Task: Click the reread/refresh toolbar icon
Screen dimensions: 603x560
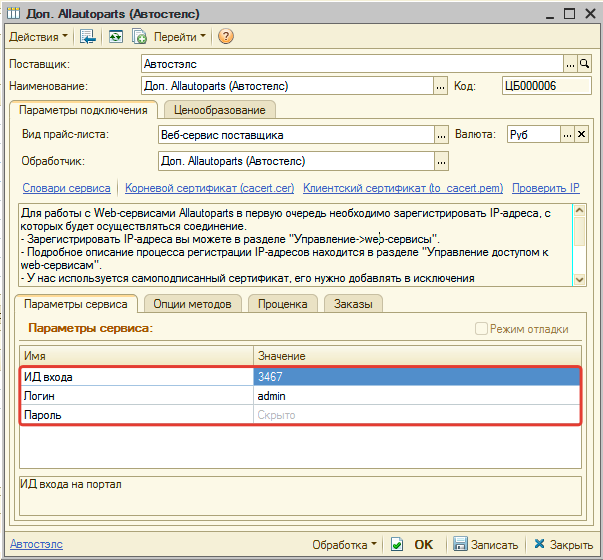Action: click(x=116, y=37)
